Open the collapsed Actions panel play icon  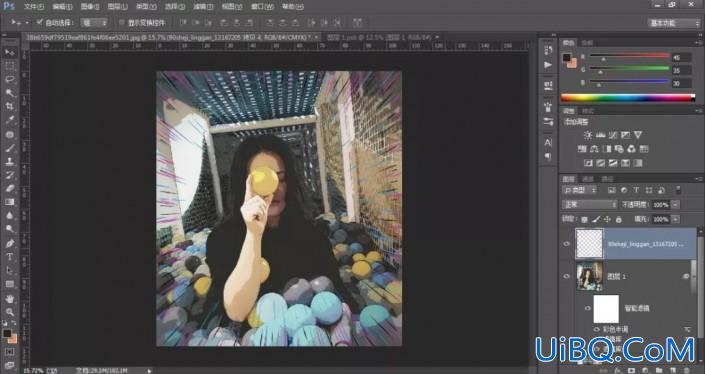coord(548,65)
